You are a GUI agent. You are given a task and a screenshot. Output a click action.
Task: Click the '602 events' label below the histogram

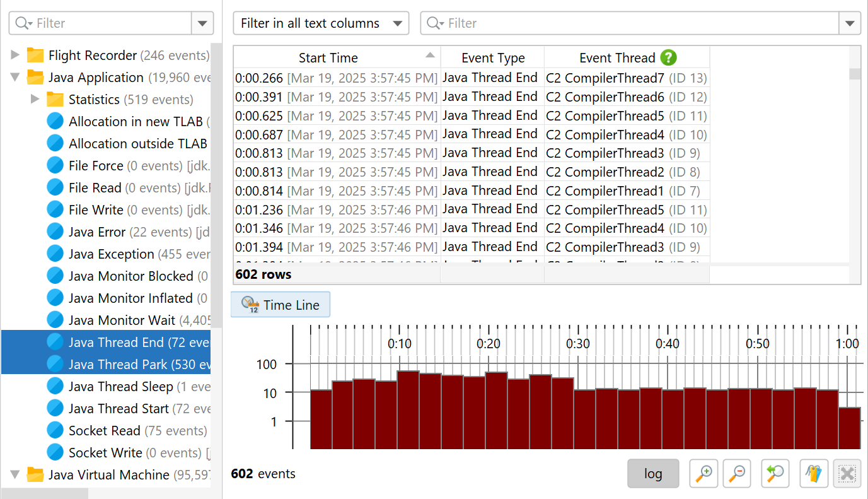click(263, 474)
